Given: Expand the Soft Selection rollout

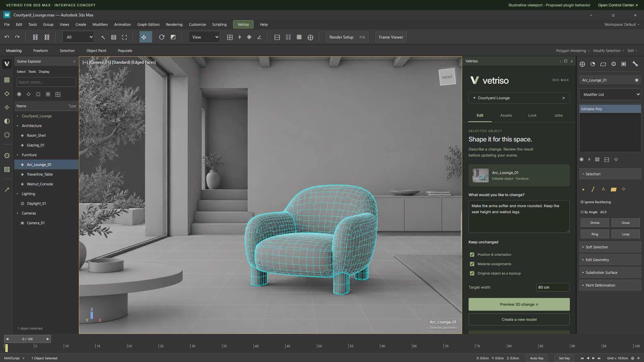Looking at the screenshot, I should point(610,247).
